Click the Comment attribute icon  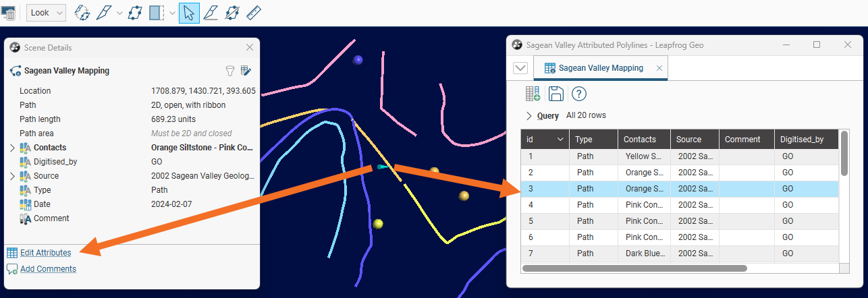point(26,218)
